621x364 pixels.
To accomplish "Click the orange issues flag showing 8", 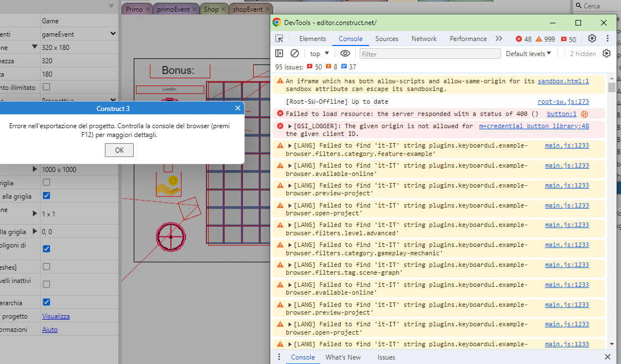I will click(329, 67).
